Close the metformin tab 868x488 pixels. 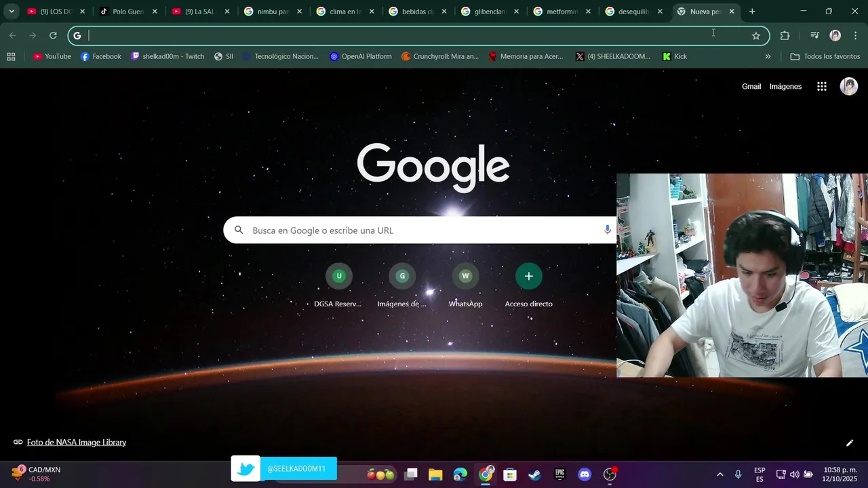click(x=588, y=12)
